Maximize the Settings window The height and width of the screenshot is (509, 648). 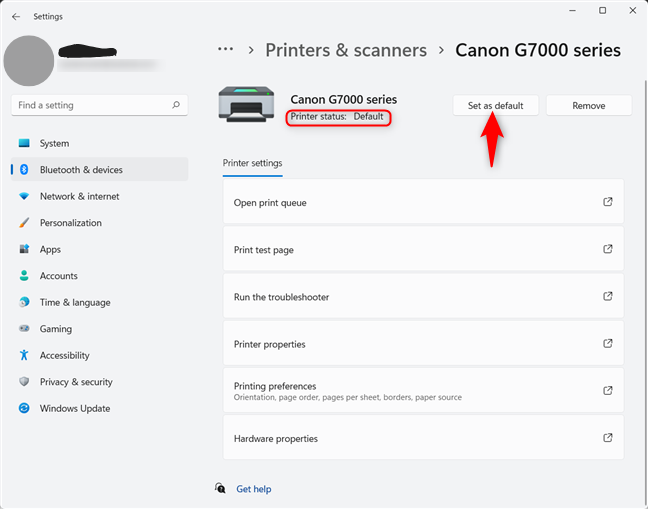tap(603, 10)
